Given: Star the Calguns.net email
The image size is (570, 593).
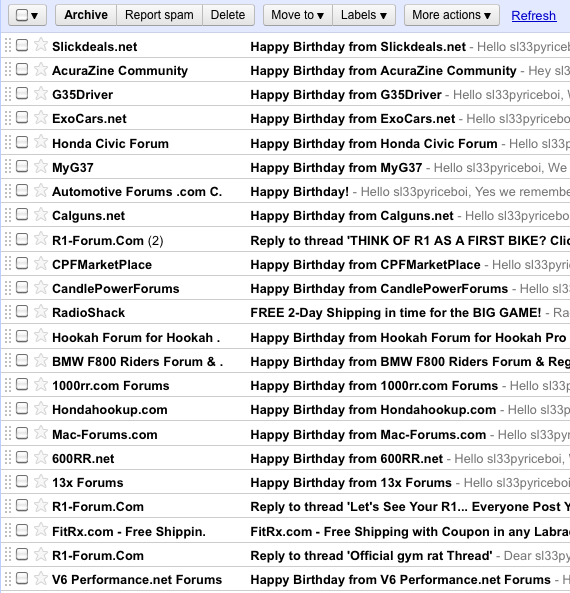Looking at the screenshot, I should [40, 214].
